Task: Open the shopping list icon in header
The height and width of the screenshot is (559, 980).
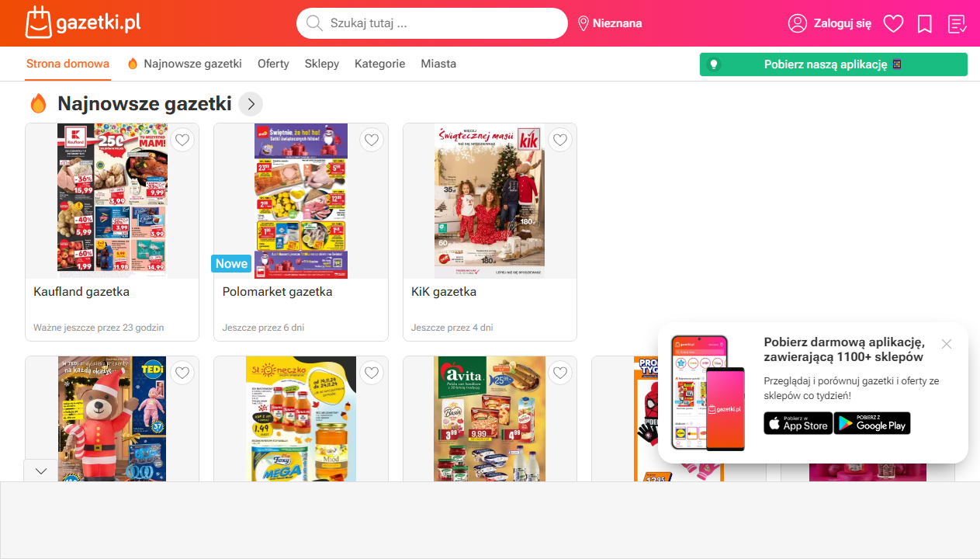Action: [x=957, y=23]
